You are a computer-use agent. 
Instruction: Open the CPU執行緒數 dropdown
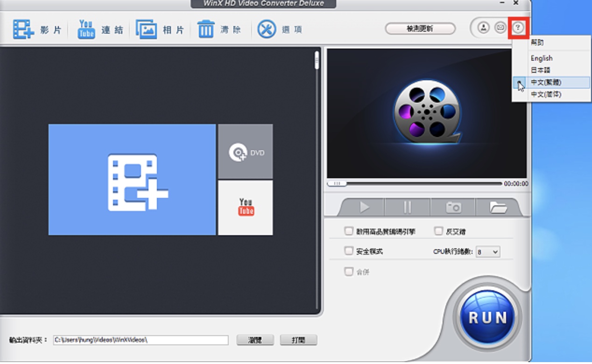tap(488, 252)
